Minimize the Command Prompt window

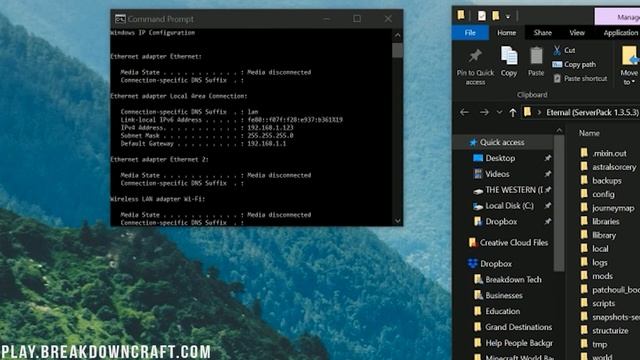(327, 19)
